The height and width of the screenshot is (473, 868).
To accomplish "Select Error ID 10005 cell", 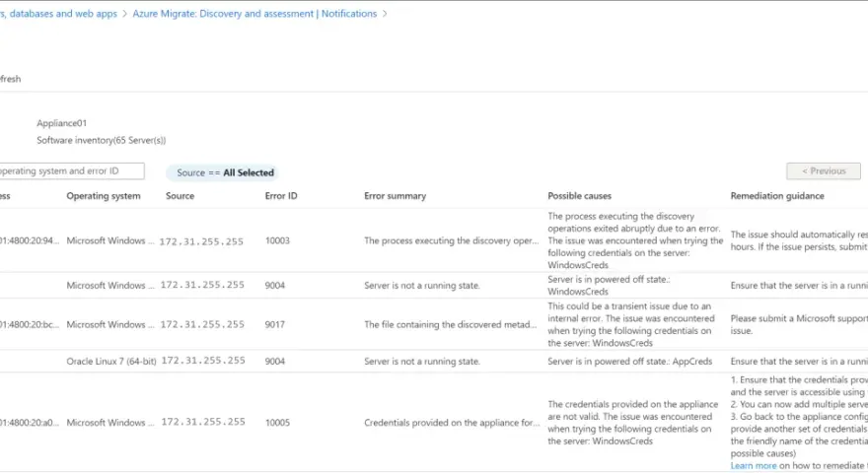I will pos(277,423).
